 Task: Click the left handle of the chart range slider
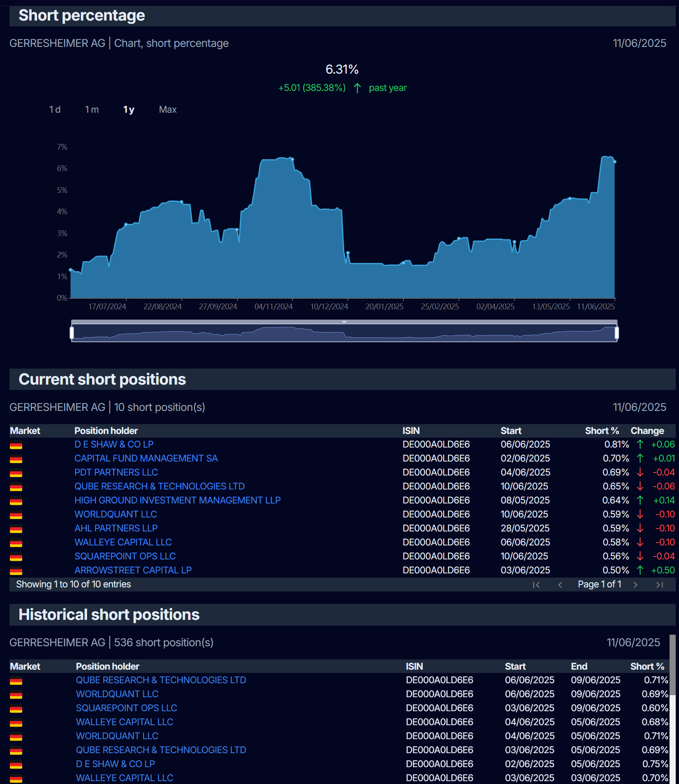72,332
